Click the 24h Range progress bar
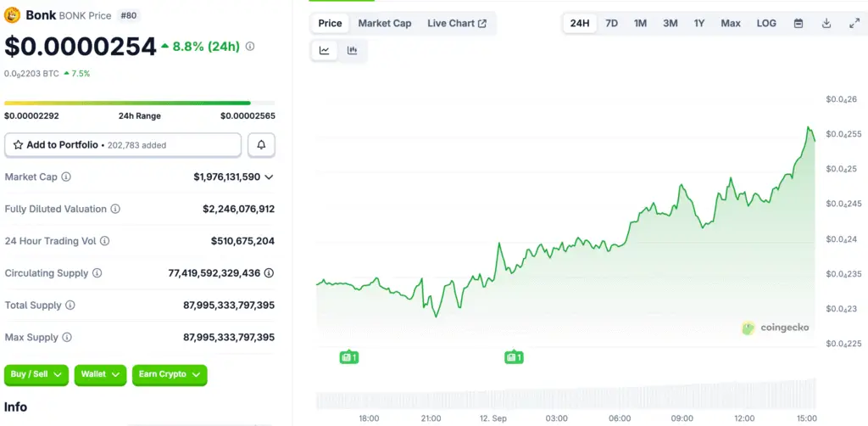The height and width of the screenshot is (426, 868). (x=140, y=103)
